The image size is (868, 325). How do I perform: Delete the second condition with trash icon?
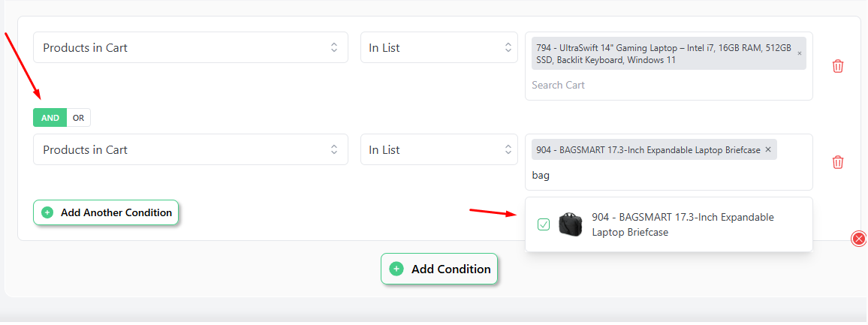point(837,162)
